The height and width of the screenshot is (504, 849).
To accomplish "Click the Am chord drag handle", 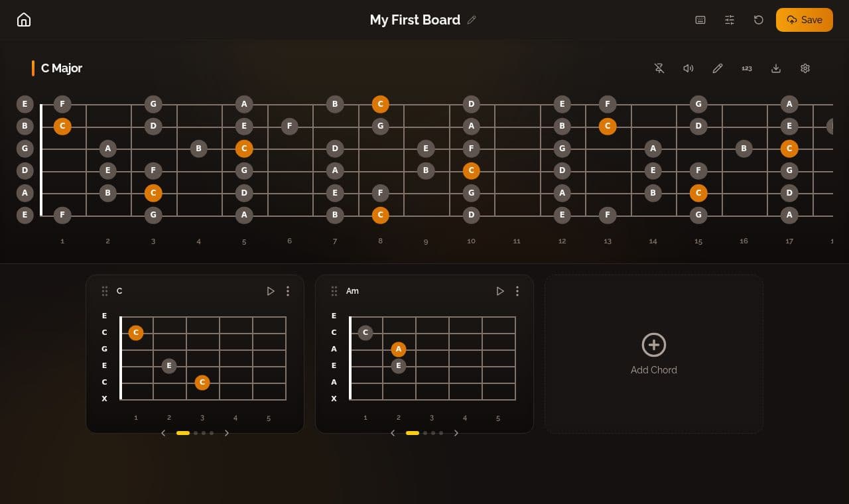I will [x=334, y=291].
